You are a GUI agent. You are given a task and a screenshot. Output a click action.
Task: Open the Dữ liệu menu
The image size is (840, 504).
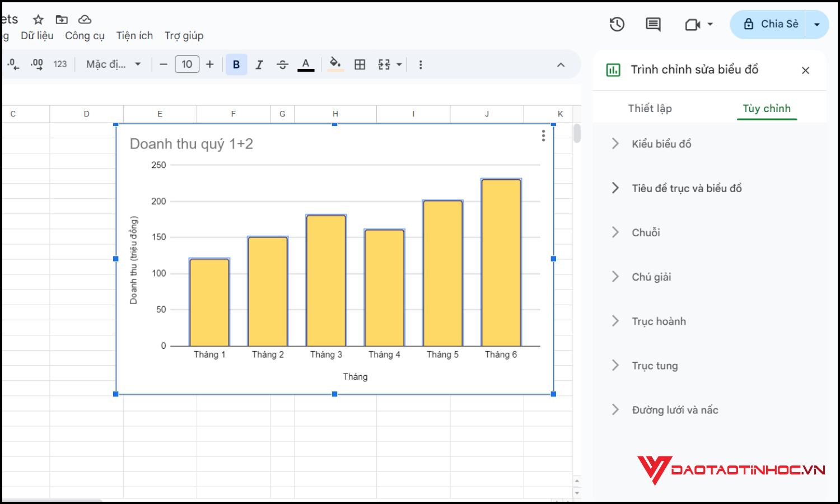(x=37, y=36)
